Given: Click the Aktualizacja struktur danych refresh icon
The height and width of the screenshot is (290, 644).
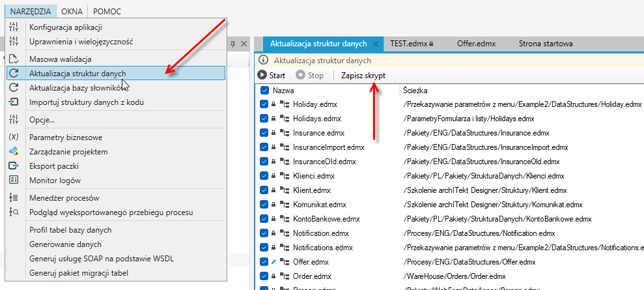Looking at the screenshot, I should pos(14,74).
